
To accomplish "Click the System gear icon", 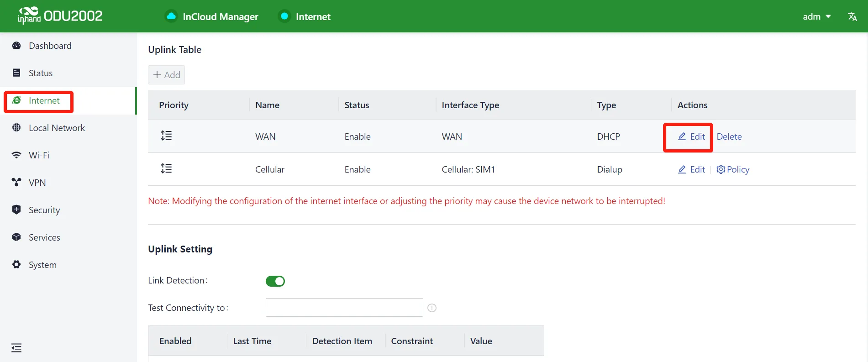I will click(x=16, y=265).
